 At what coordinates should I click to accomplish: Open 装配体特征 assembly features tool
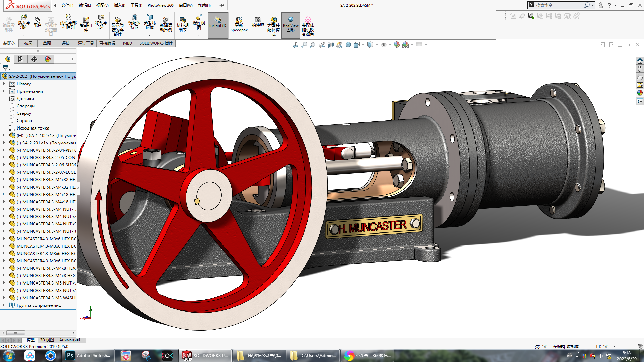point(134,22)
